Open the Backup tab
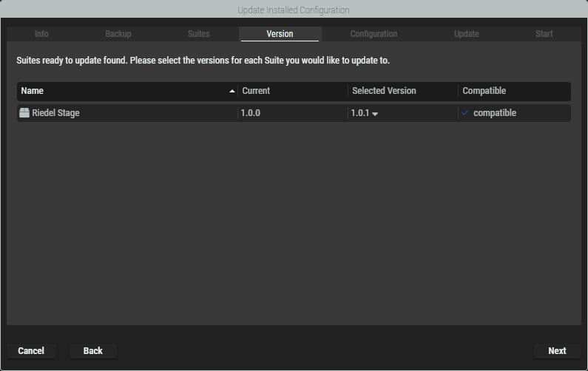This screenshot has height=371, width=588. click(x=118, y=34)
